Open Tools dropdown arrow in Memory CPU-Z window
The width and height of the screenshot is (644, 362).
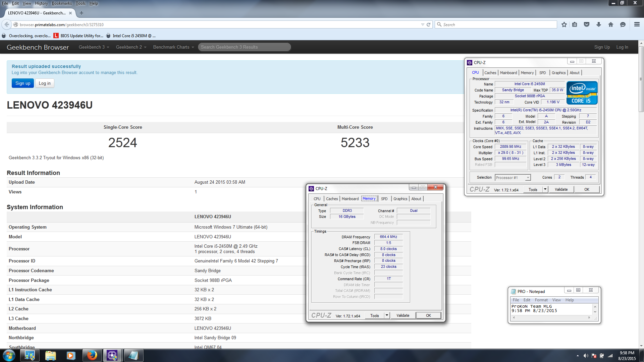pyautogui.click(x=387, y=315)
